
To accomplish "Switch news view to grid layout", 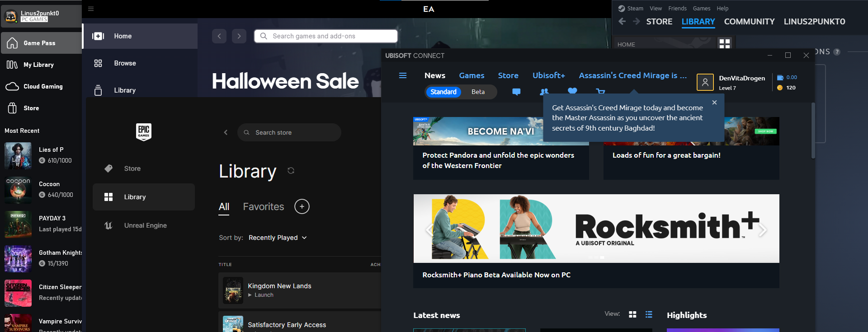I will [x=632, y=314].
